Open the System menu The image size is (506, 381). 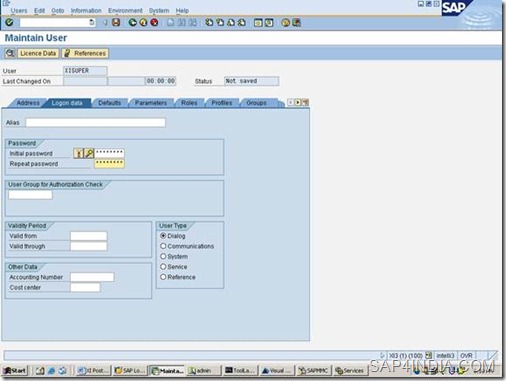coord(159,11)
